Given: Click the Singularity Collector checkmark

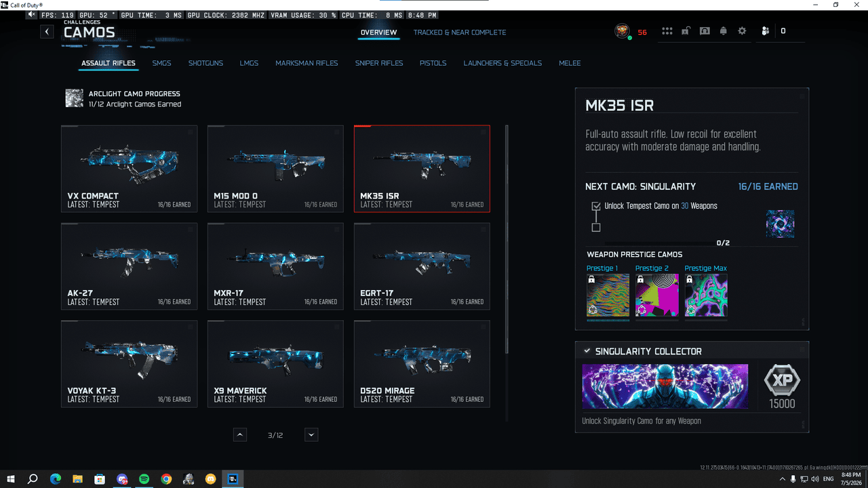Looking at the screenshot, I should (587, 351).
